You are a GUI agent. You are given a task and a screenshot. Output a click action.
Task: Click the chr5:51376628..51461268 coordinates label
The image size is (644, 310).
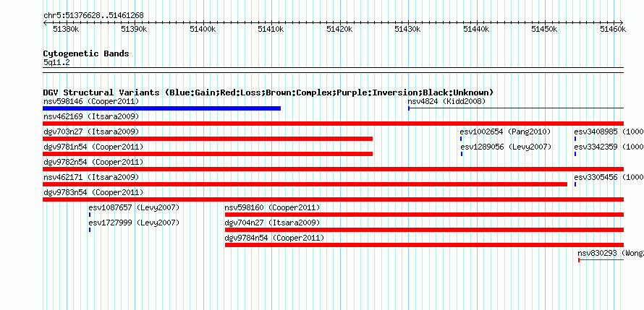click(93, 16)
